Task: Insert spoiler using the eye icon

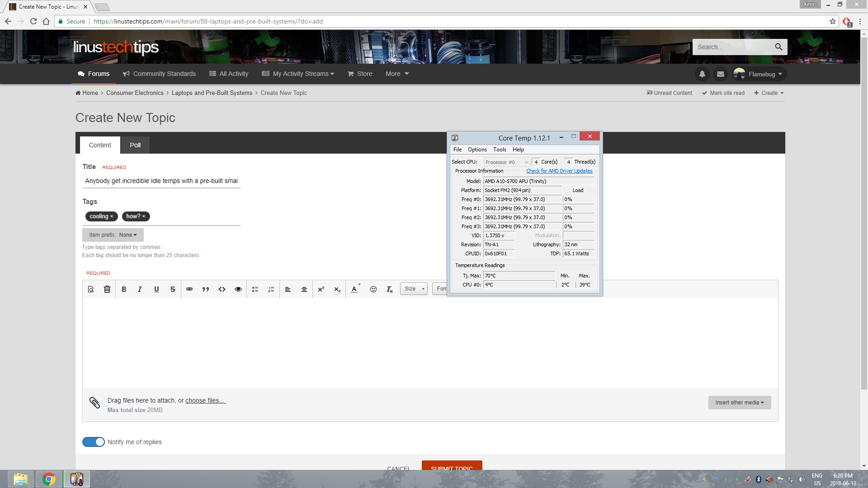Action: 238,289
